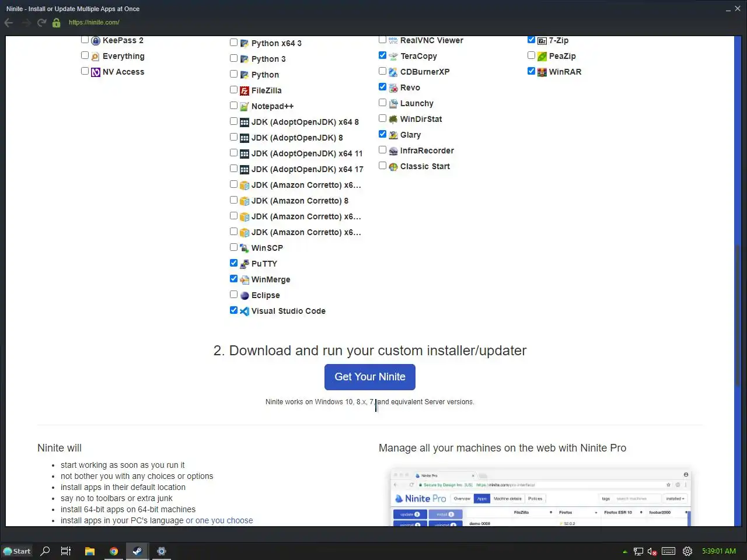Open Chrome from the taskbar
Image resolution: width=747 pixels, height=560 pixels.
(x=114, y=551)
